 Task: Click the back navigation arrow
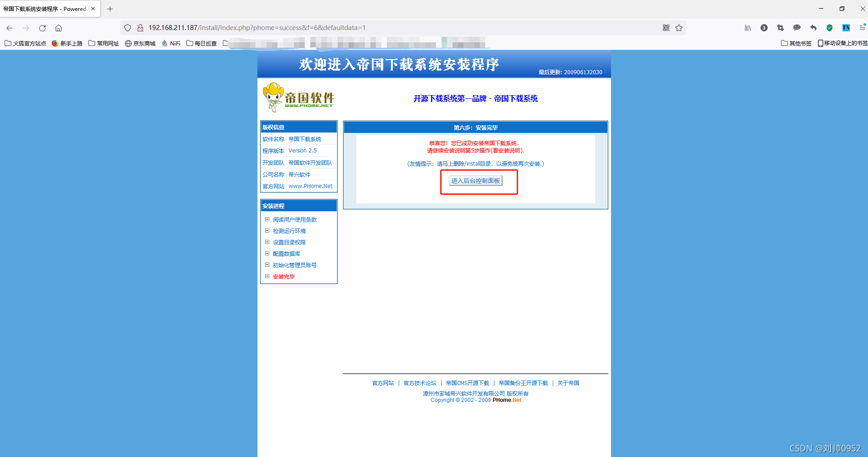click(x=10, y=28)
